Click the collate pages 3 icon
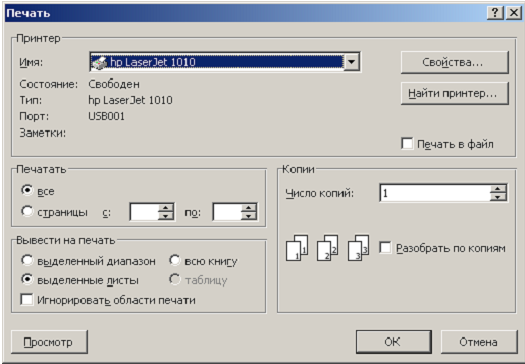 [x=358, y=248]
